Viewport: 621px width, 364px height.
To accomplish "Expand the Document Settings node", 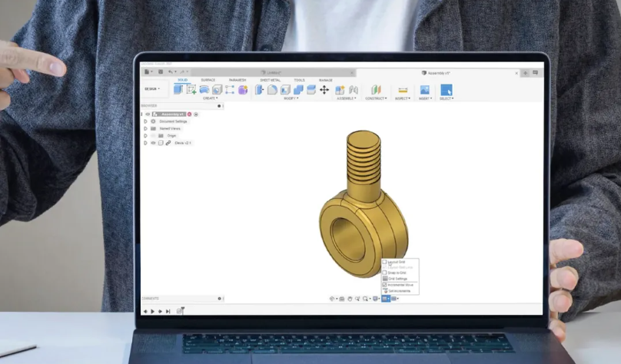I will (x=145, y=121).
